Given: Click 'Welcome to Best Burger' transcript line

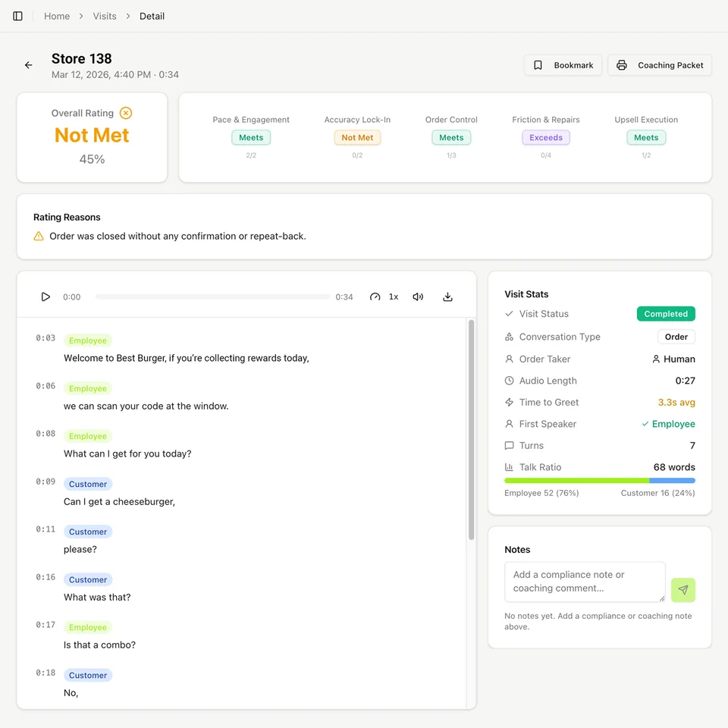Looking at the screenshot, I should 187,358.
